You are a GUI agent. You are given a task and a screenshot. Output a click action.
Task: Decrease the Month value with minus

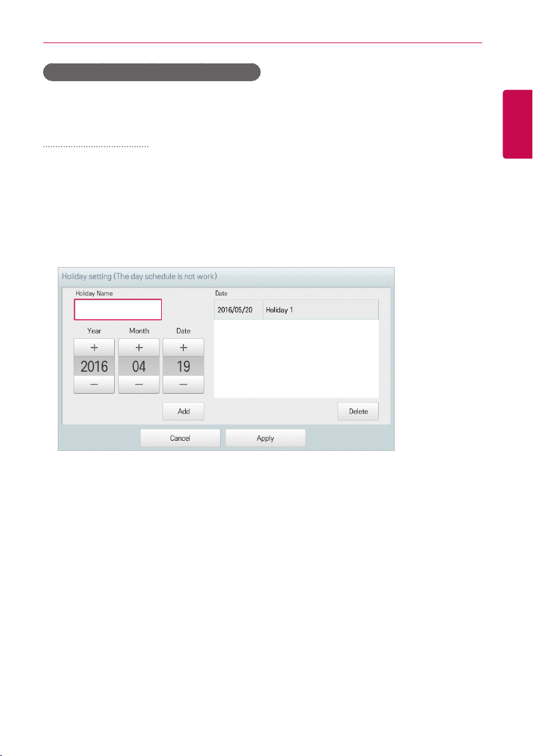pyautogui.click(x=139, y=385)
